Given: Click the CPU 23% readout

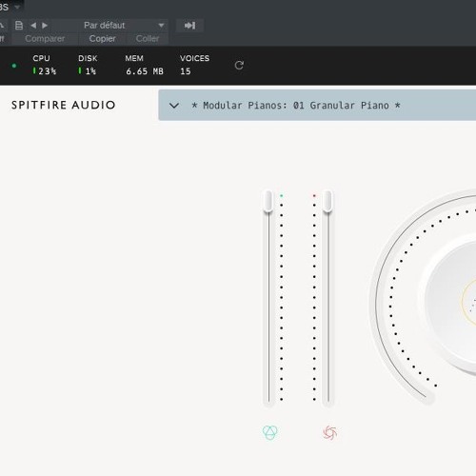Looking at the screenshot, I should tap(44, 65).
